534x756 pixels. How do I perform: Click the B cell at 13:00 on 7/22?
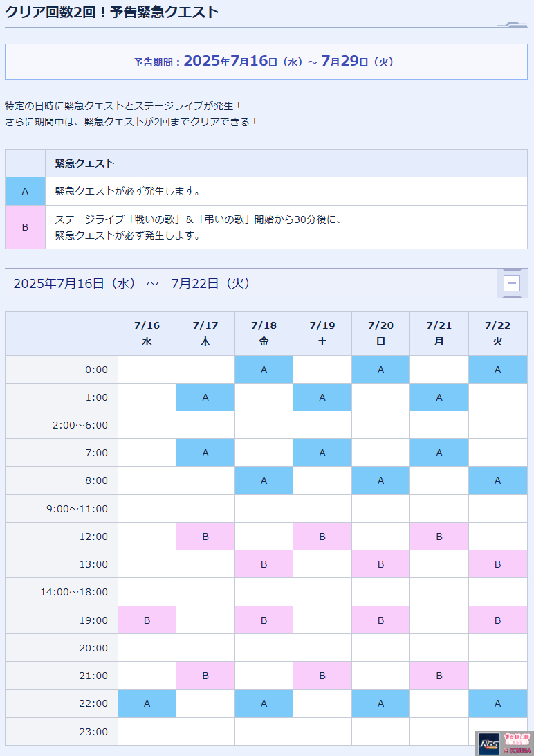coord(497,564)
